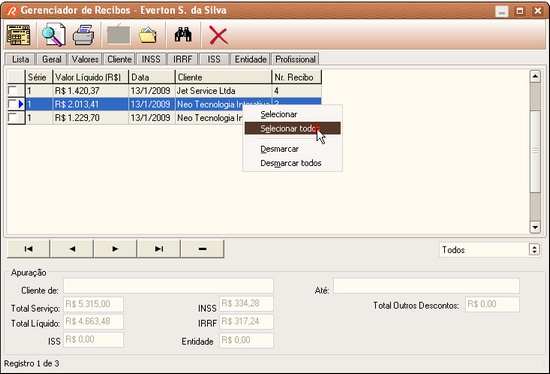Viewport: 550px width, 374px height.
Task: Minimize the Gerenciador de Recibos window
Action: point(502,11)
